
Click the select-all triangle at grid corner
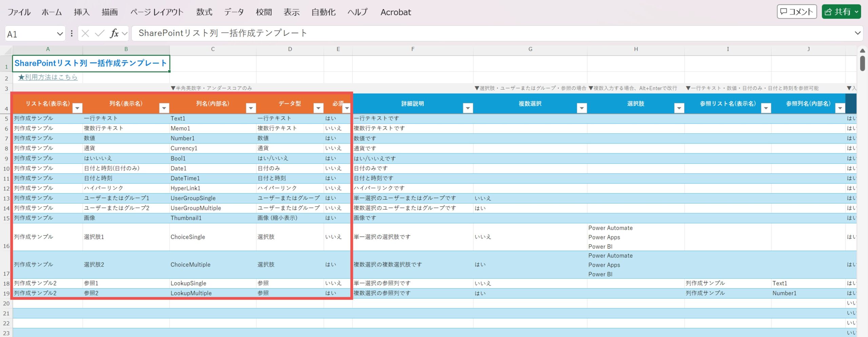[x=7, y=51]
